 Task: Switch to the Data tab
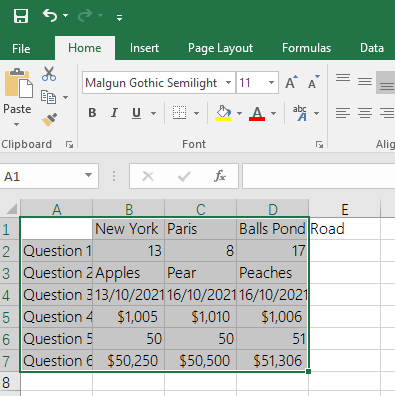coord(372,48)
